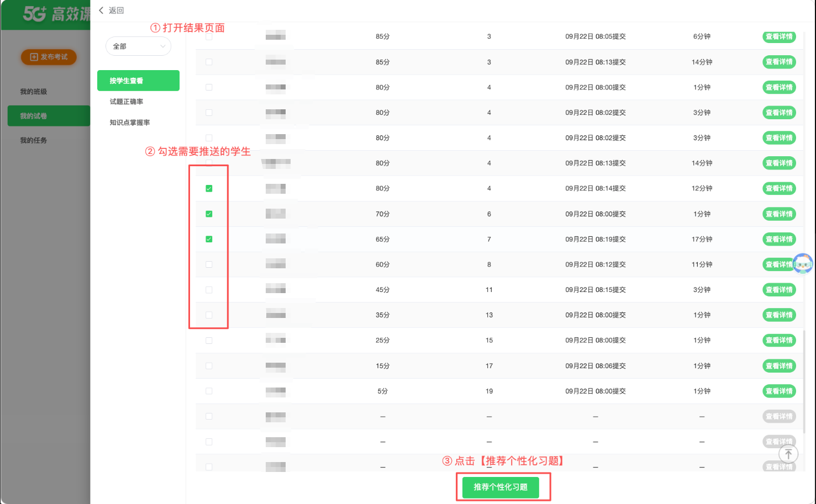Check the box for the 60分 student row
Viewport: 816px width, 504px height.
pyautogui.click(x=209, y=264)
